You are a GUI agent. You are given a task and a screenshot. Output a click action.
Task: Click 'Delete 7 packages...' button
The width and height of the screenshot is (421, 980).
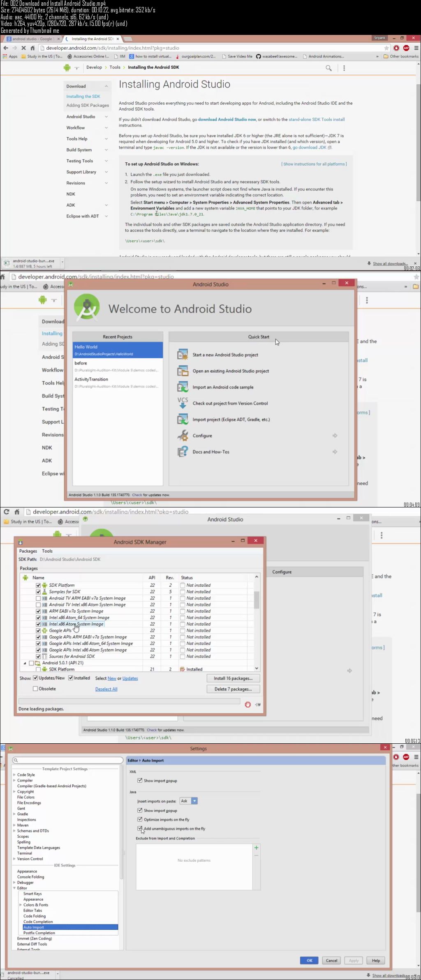233,689
